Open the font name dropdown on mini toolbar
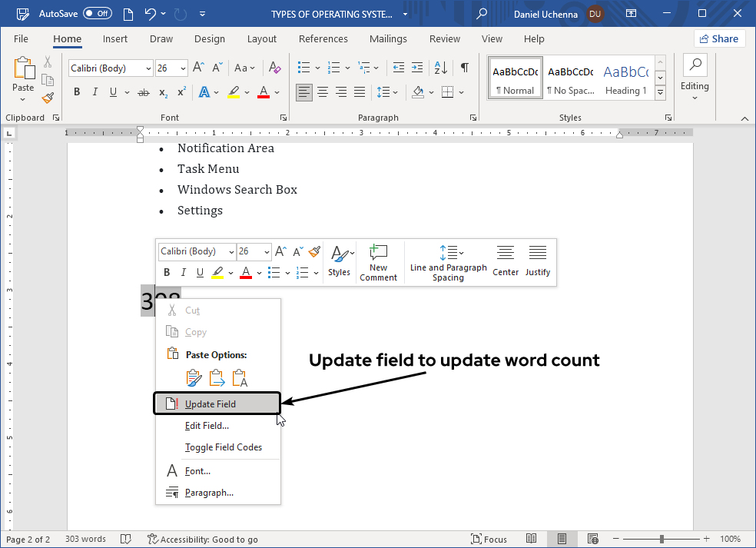756x548 pixels. pyautogui.click(x=233, y=251)
